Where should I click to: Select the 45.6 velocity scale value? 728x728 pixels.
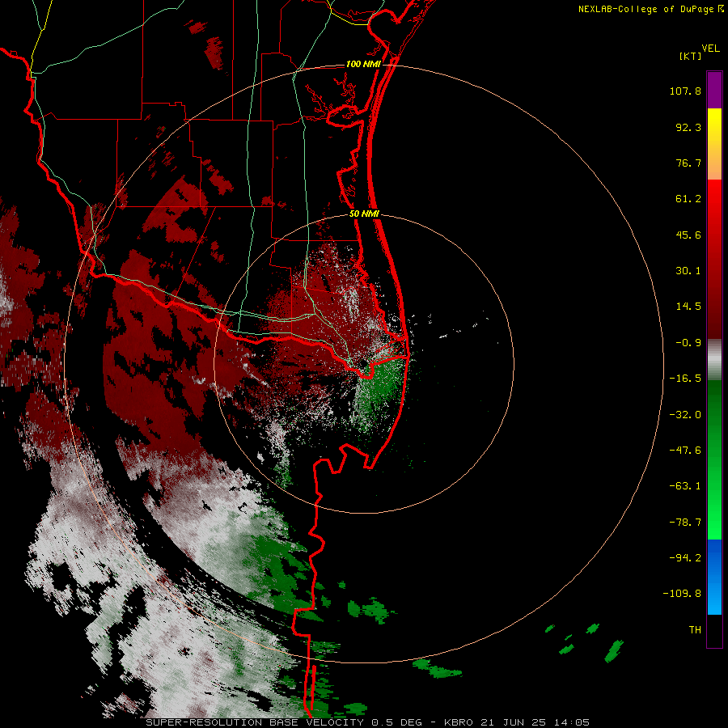coord(688,235)
